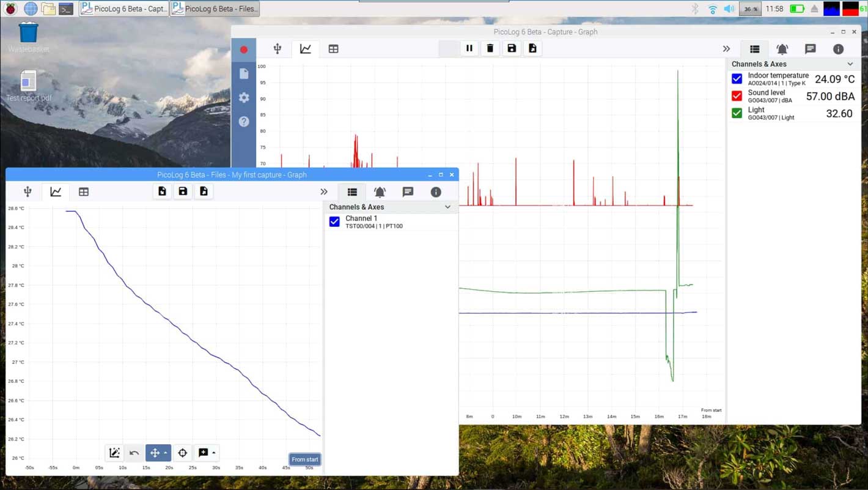Click the crosshair cursor tool on graph
868x490 pixels.
[182, 453]
